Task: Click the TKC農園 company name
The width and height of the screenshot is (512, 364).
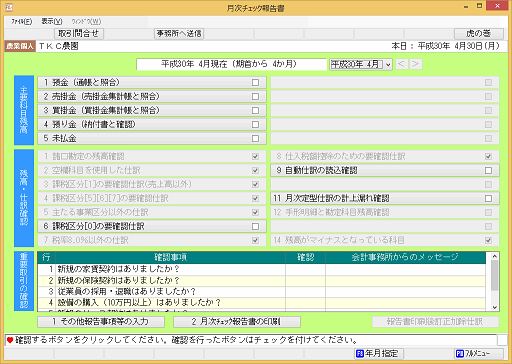Action: 59,46
